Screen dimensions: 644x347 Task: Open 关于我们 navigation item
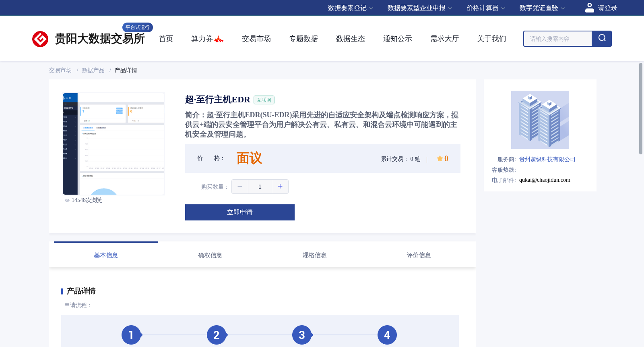point(492,39)
